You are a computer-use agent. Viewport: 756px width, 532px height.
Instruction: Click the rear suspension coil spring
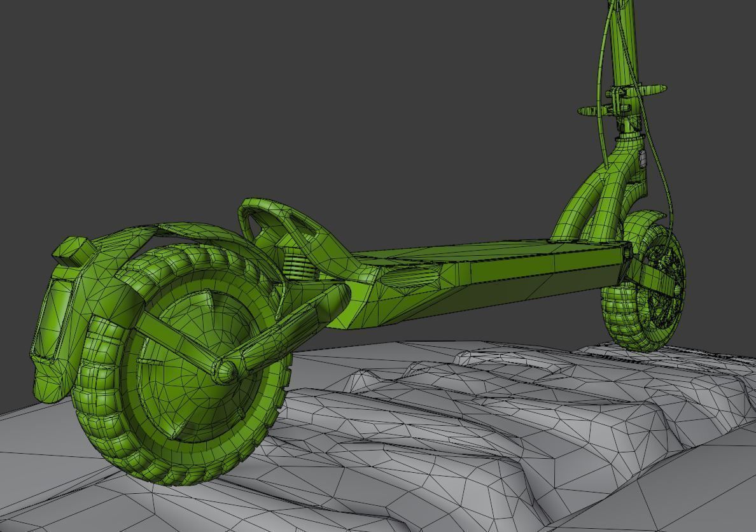299,264
